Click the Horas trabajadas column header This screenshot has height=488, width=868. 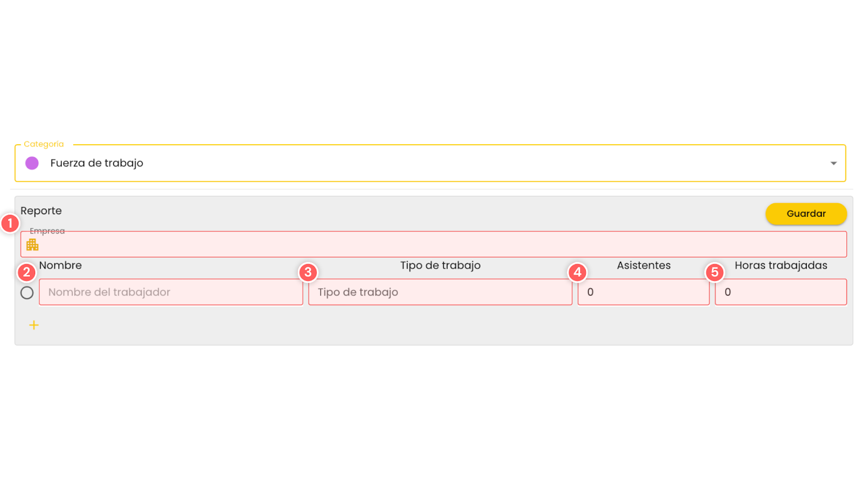point(781,265)
